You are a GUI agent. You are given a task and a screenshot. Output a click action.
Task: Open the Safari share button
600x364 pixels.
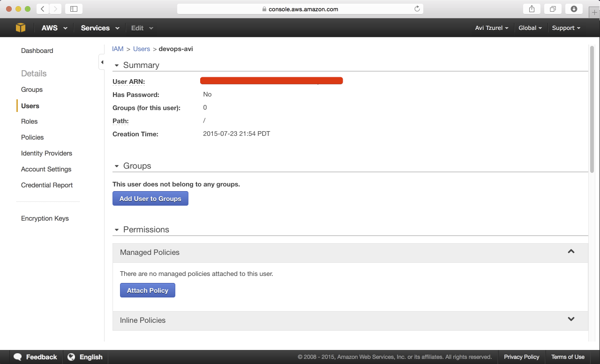click(x=532, y=8)
